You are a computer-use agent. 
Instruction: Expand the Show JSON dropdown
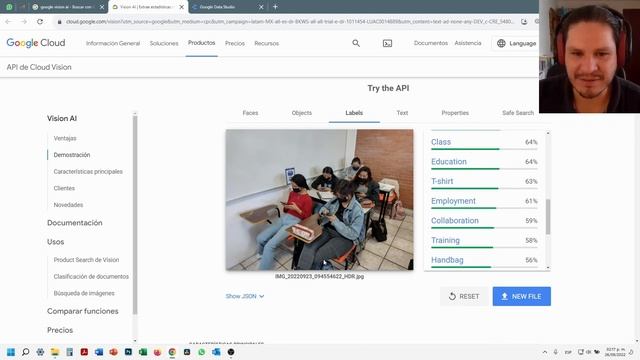coord(245,296)
